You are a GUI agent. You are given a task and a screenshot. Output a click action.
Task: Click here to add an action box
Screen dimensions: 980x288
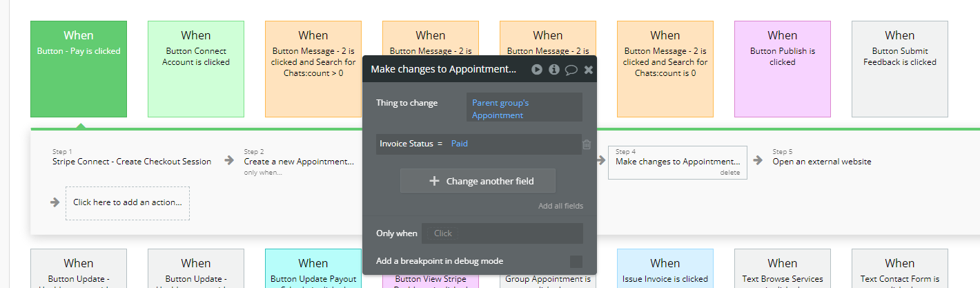point(128,202)
